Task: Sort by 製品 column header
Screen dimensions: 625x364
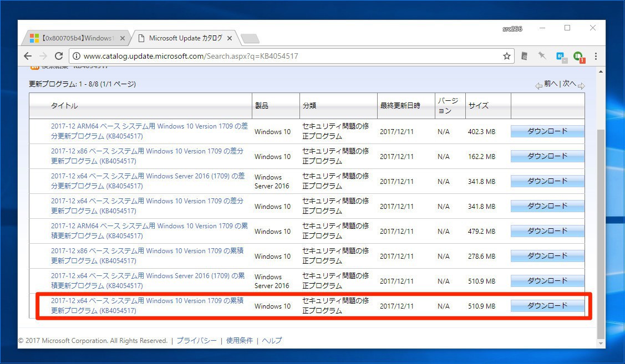Action: pos(262,105)
